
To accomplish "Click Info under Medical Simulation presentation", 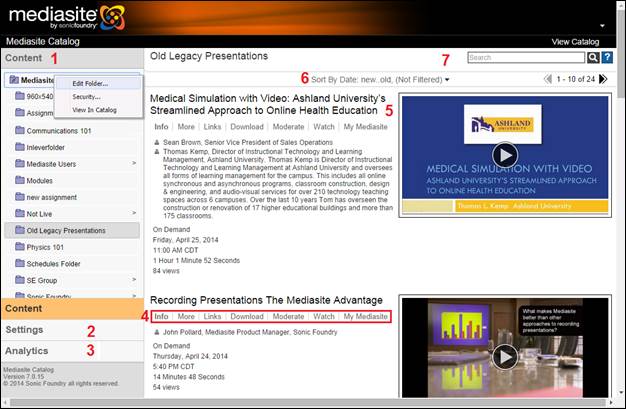I will point(161,127).
